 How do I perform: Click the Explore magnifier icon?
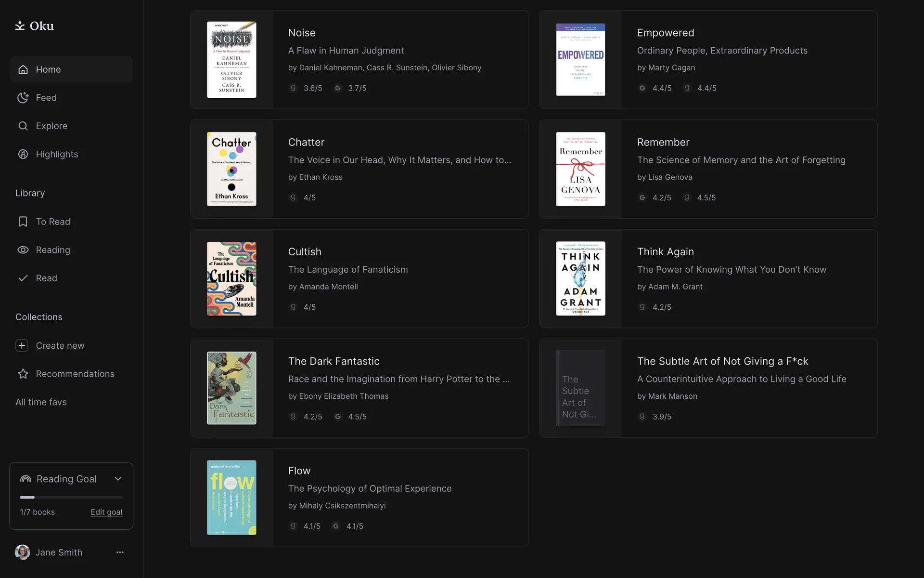(x=23, y=126)
